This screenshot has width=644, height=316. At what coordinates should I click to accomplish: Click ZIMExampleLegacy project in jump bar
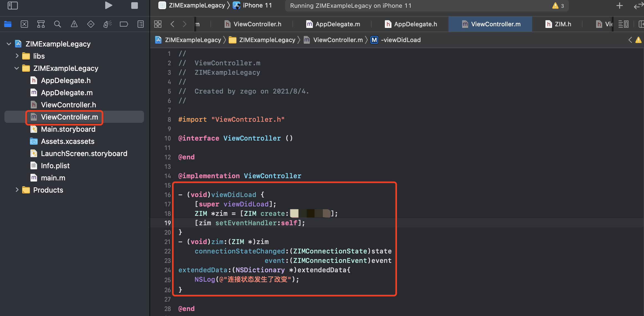pyautogui.click(x=188, y=40)
